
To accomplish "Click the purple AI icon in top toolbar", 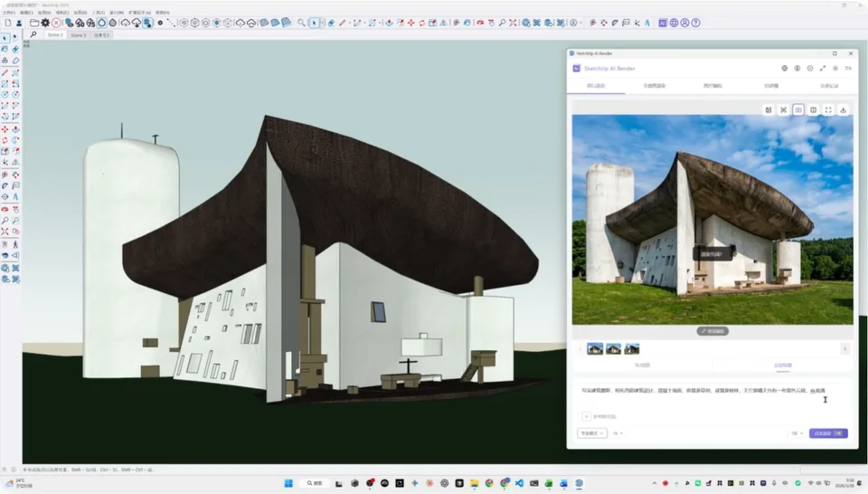I will [663, 23].
